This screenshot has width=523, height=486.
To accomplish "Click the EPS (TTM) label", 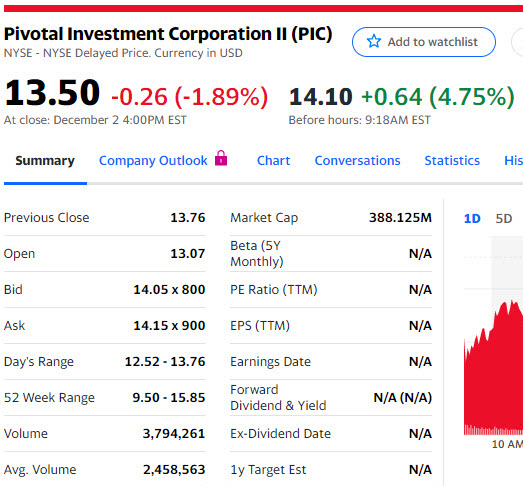I will pyautogui.click(x=260, y=326).
